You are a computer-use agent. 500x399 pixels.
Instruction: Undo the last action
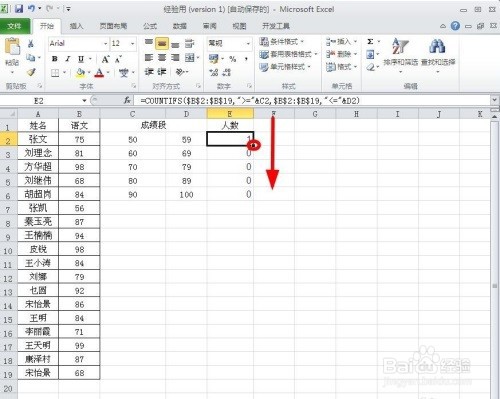31,9
